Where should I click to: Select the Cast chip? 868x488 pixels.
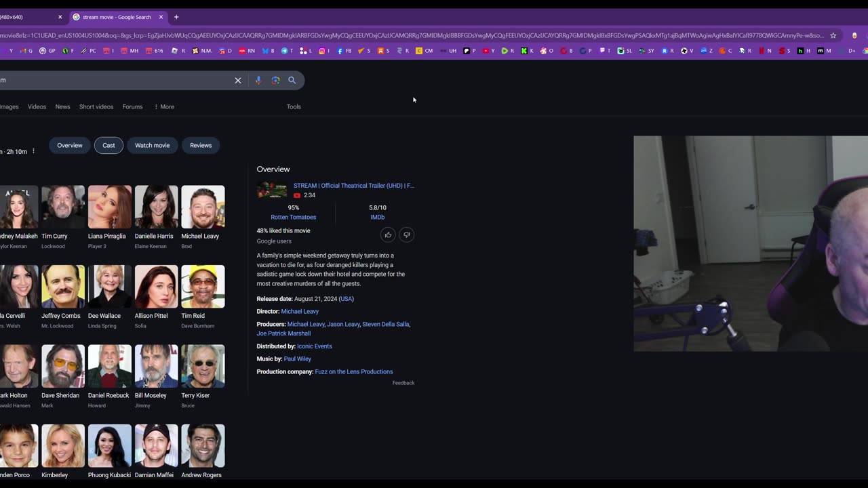(108, 145)
